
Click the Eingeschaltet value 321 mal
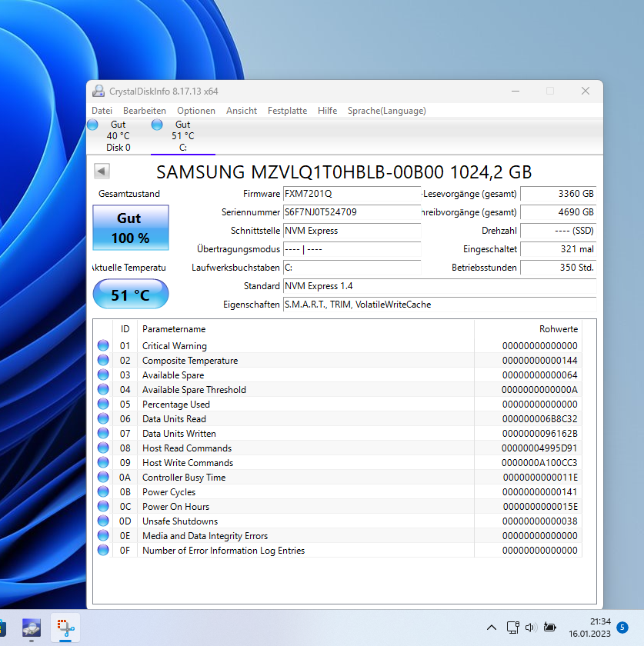(559, 249)
